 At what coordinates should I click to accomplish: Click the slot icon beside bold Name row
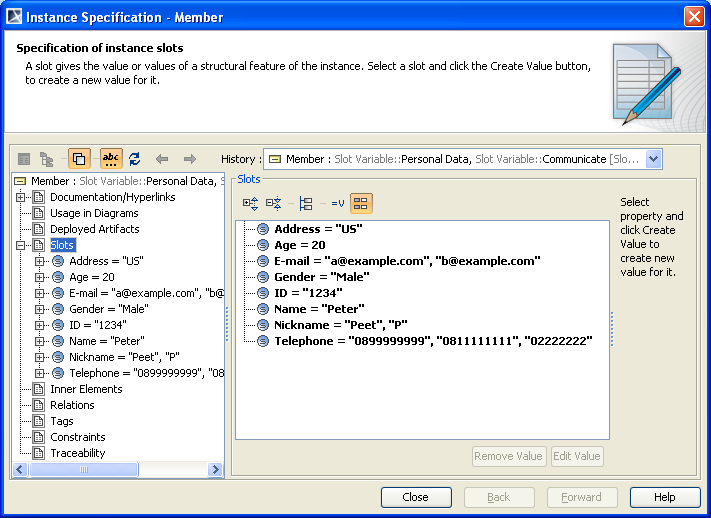pos(263,309)
